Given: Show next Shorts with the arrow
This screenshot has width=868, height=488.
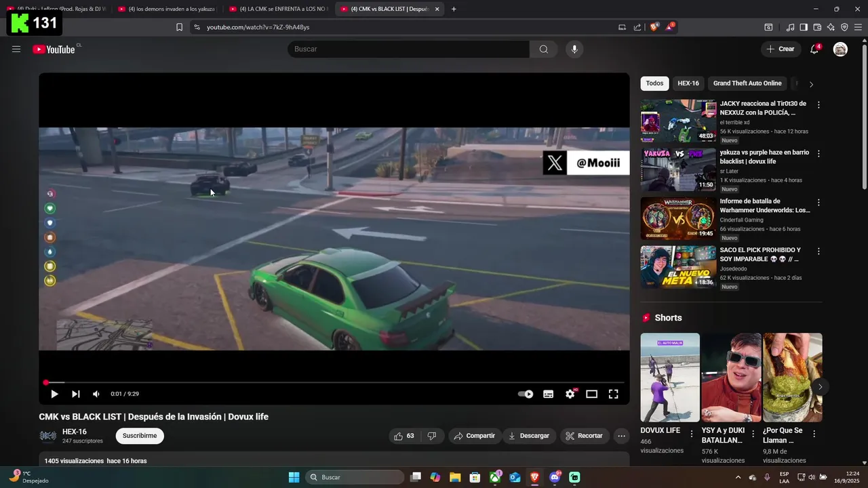Looking at the screenshot, I should tap(820, 387).
